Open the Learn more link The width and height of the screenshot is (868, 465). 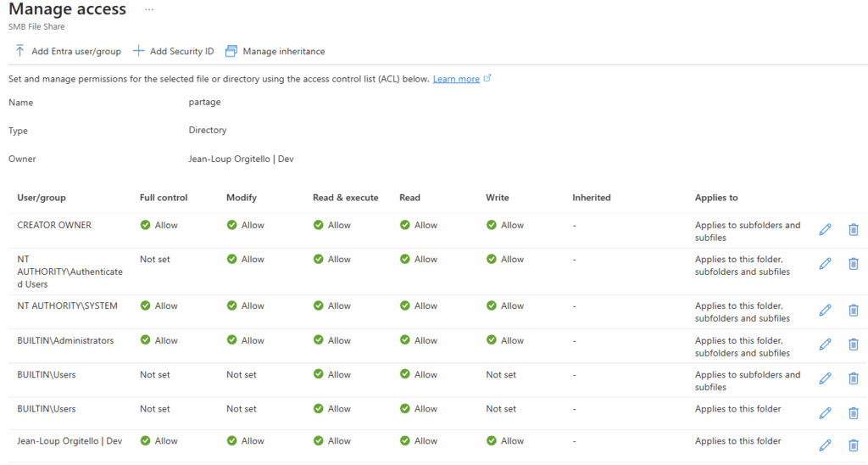[x=456, y=79]
